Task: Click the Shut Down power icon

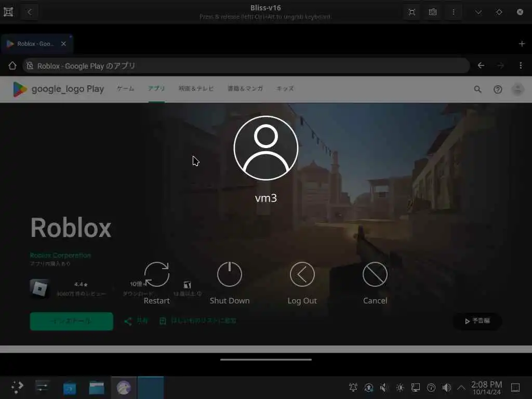Action: (x=229, y=274)
